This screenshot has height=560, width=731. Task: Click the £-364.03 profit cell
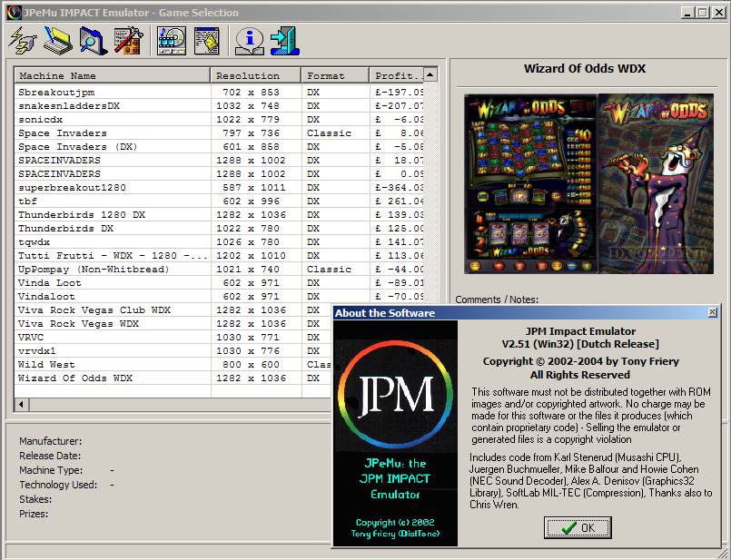399,187
